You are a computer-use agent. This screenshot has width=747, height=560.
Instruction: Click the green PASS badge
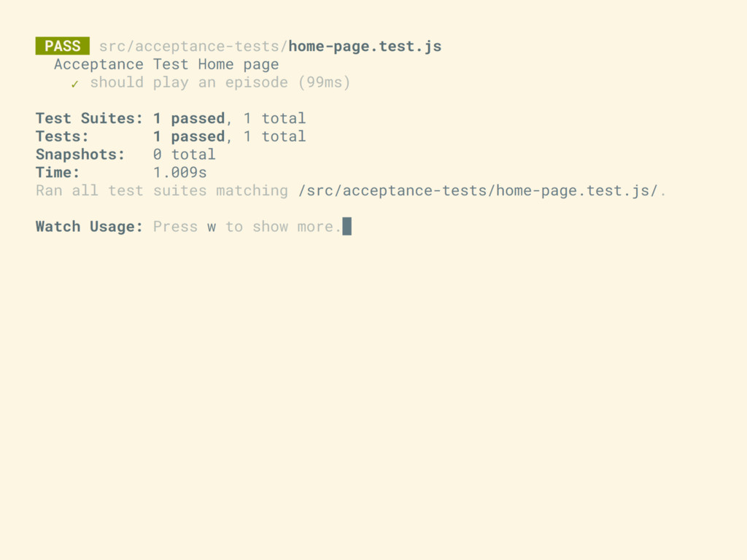63,46
